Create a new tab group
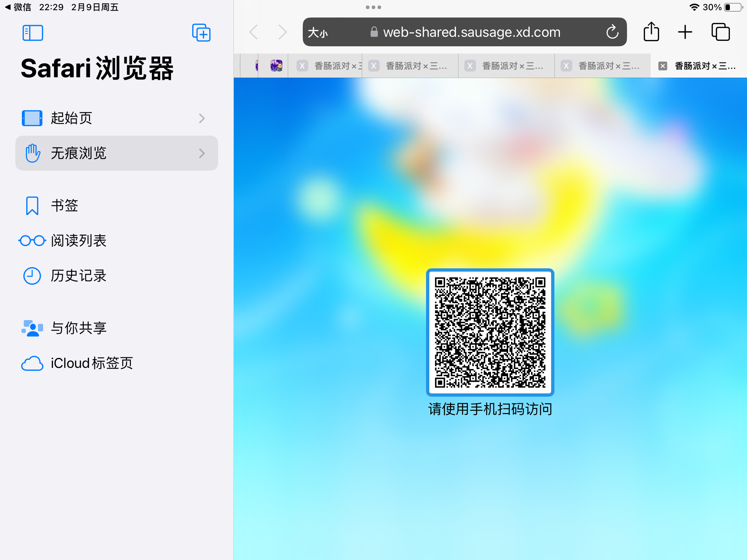The image size is (747, 560). click(x=201, y=33)
